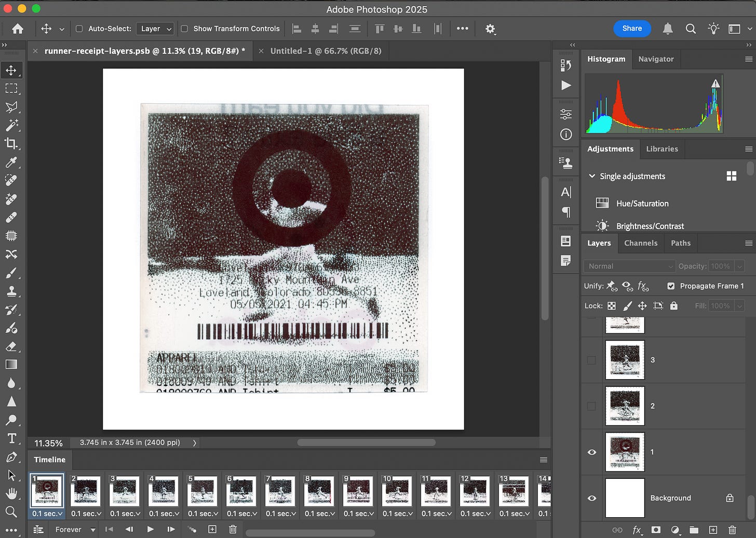Show layer 2 visibility box
756x538 pixels.
tap(591, 406)
